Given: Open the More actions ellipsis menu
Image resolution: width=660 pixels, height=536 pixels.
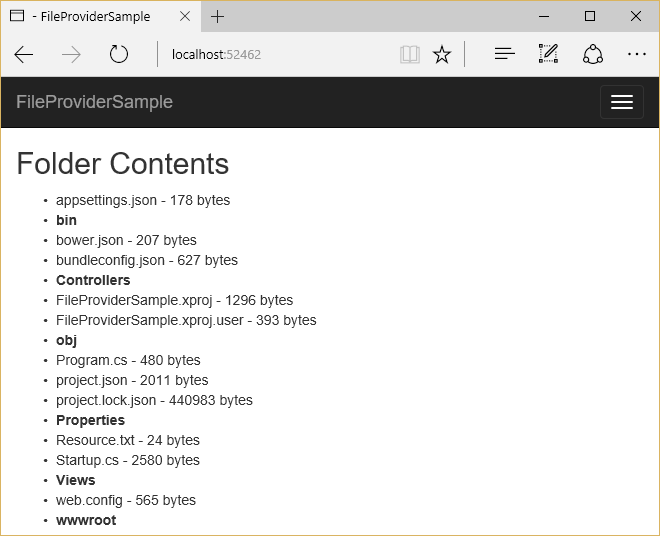Looking at the screenshot, I should 637,55.
